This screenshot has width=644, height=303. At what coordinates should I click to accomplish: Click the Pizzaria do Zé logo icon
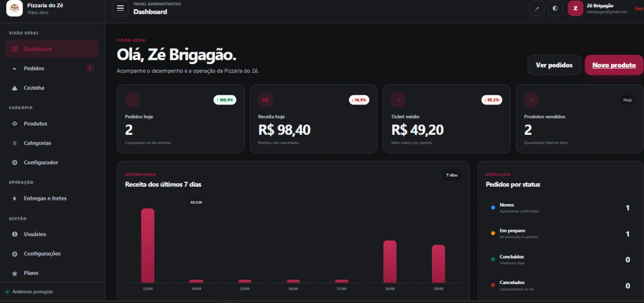pyautogui.click(x=14, y=8)
